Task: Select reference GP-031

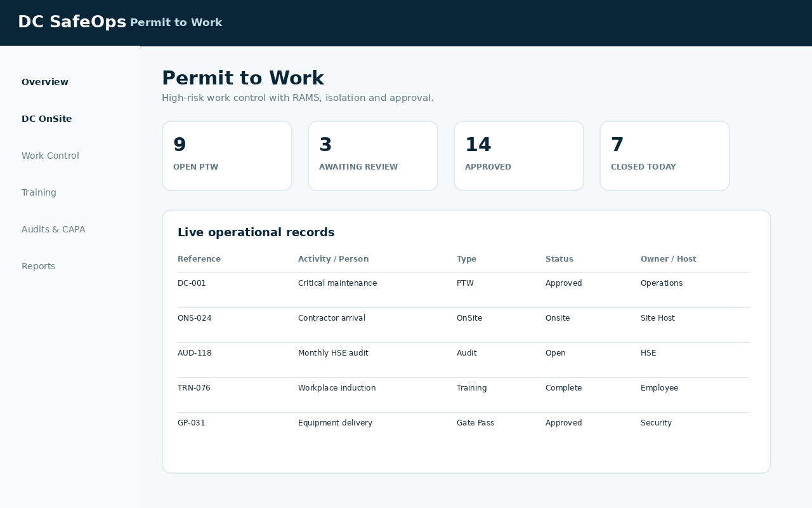Action: (x=192, y=423)
